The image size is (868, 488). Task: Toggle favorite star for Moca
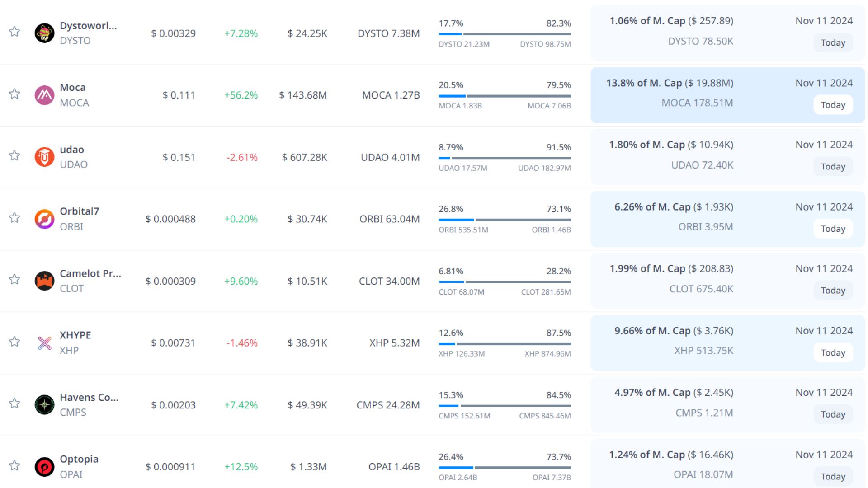[x=14, y=94]
